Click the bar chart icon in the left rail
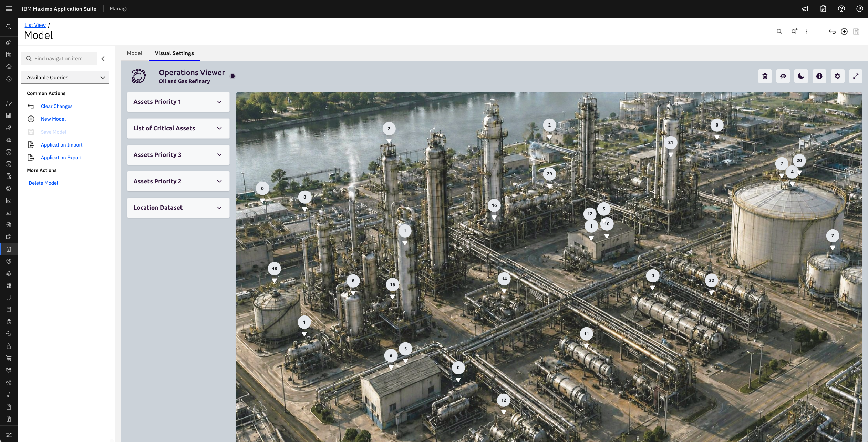This screenshot has height=442, width=868. [9, 115]
